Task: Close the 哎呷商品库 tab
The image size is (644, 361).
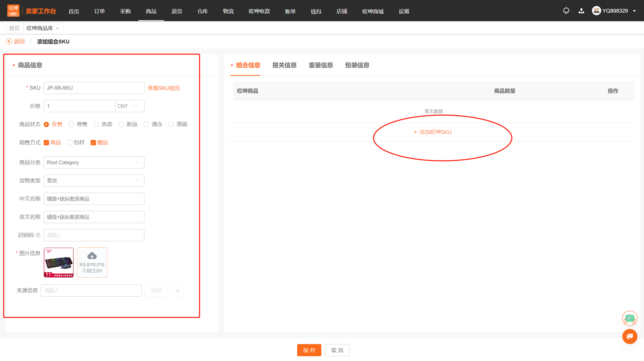Action: coord(58,28)
